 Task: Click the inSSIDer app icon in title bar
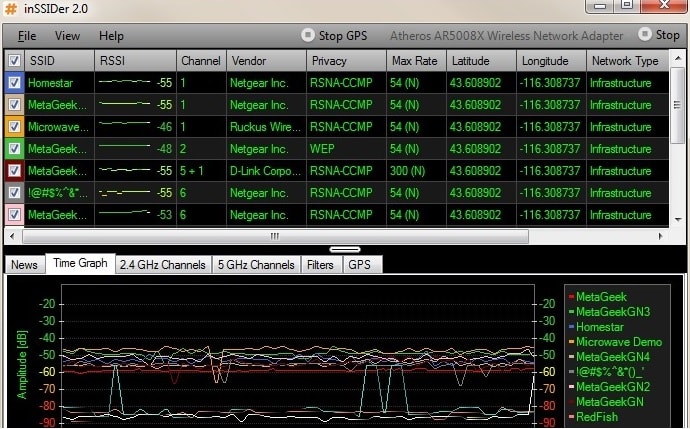click(11, 9)
